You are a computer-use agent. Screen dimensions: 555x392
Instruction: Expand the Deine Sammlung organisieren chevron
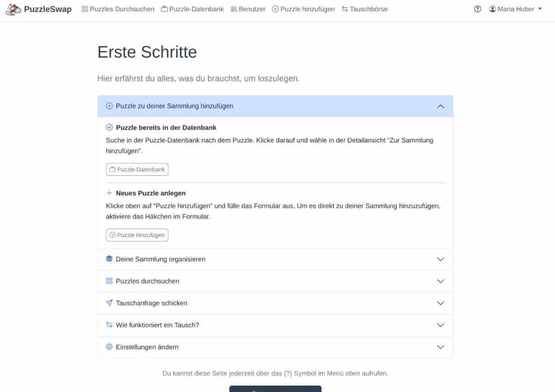(440, 259)
